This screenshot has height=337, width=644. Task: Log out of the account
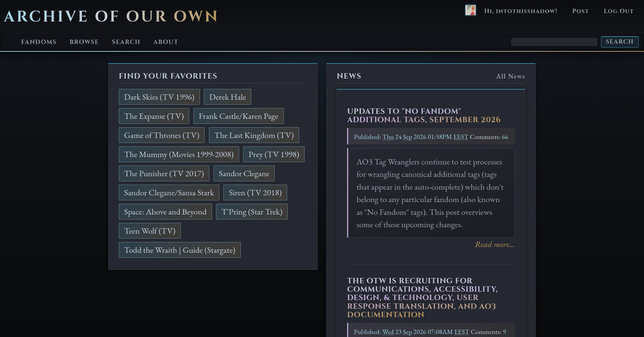619,11
